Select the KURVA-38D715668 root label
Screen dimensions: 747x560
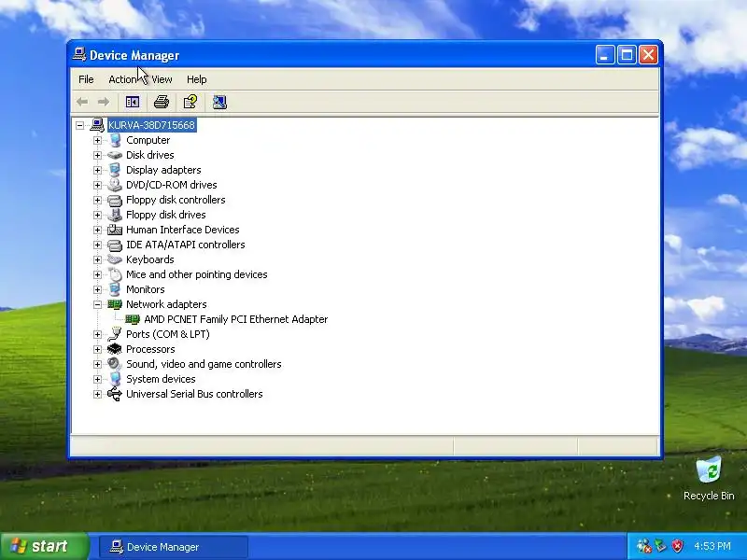click(x=152, y=125)
